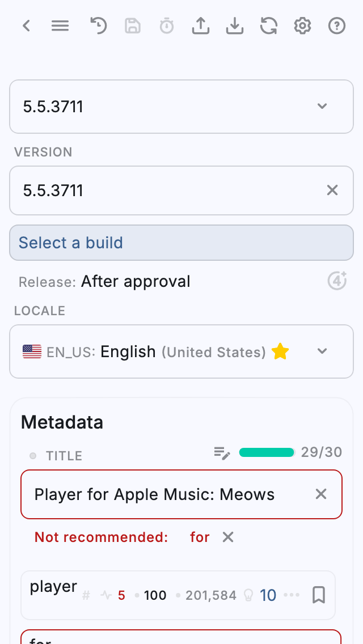
Task: Open the EN_US English locale dropdown
Action: [322, 351]
